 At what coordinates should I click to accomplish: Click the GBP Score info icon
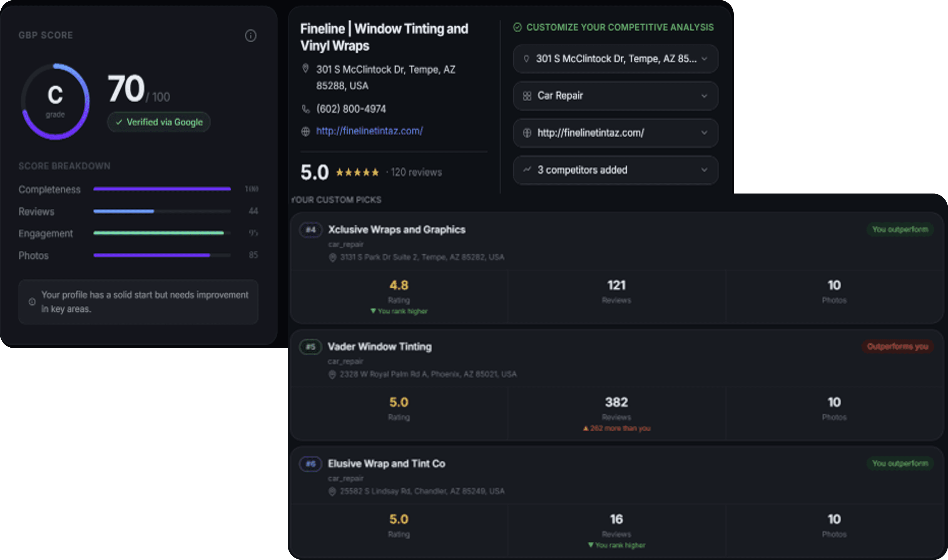coord(251,36)
